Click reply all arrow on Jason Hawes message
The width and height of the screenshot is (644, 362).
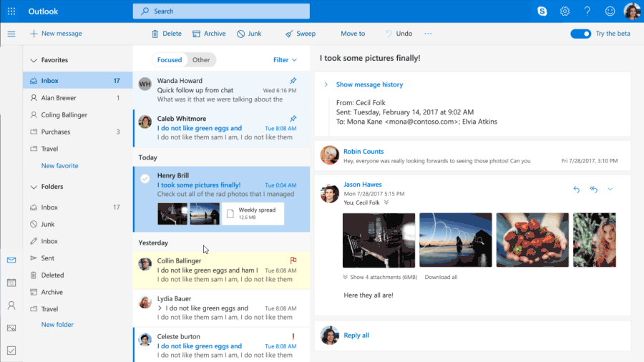click(x=593, y=190)
